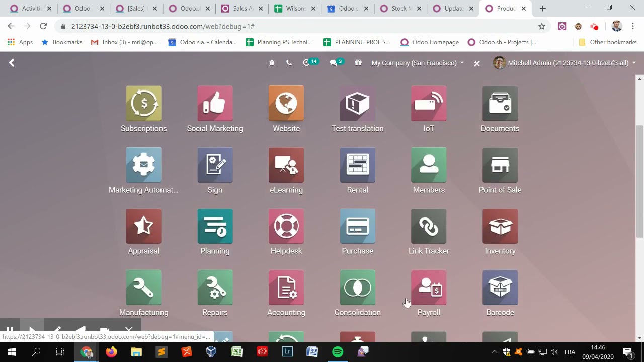This screenshot has width=644, height=362.
Task: Bookmark this page with star icon
Action: pyautogui.click(x=542, y=26)
